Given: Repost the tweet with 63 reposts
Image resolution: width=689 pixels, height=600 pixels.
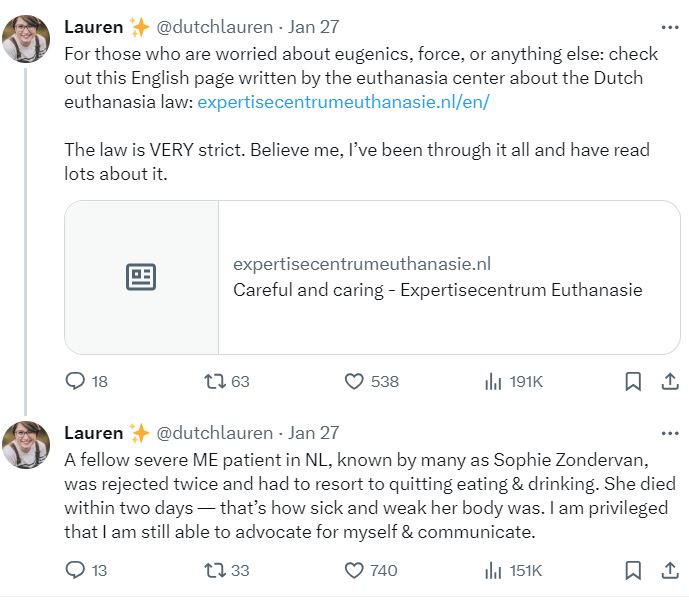Looking at the screenshot, I should 213,381.
